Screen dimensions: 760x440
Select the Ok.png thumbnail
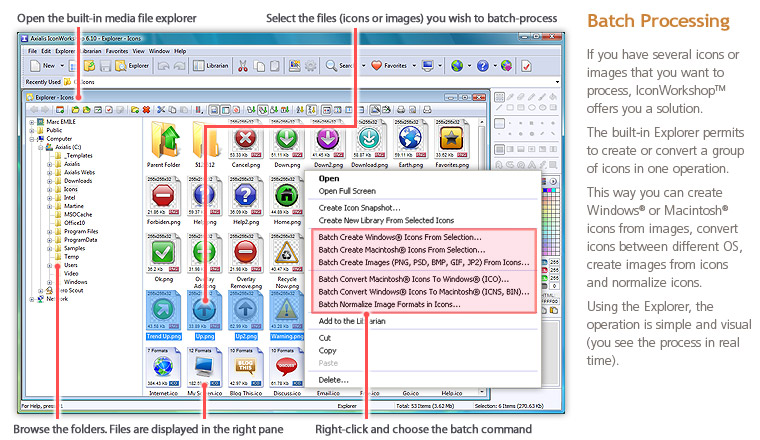[x=163, y=258]
